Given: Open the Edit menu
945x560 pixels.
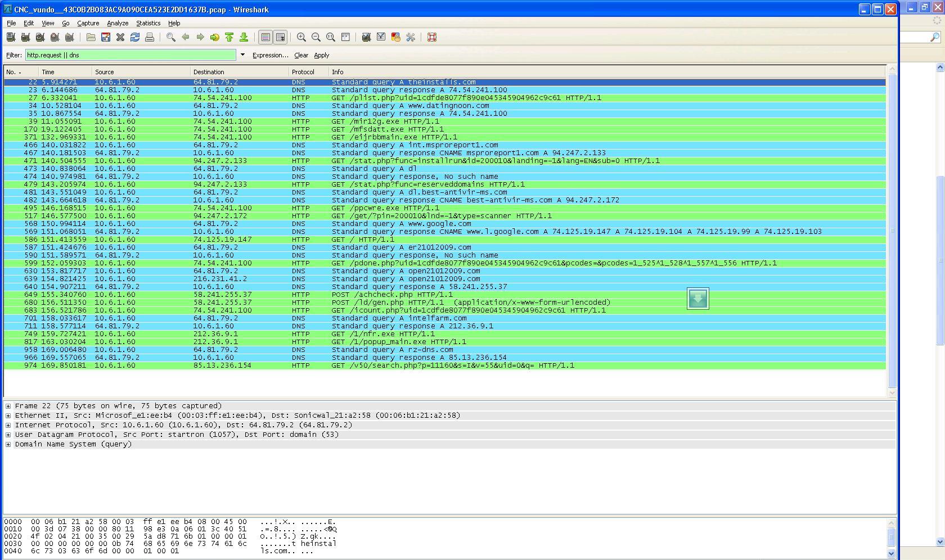Looking at the screenshot, I should pyautogui.click(x=29, y=23).
